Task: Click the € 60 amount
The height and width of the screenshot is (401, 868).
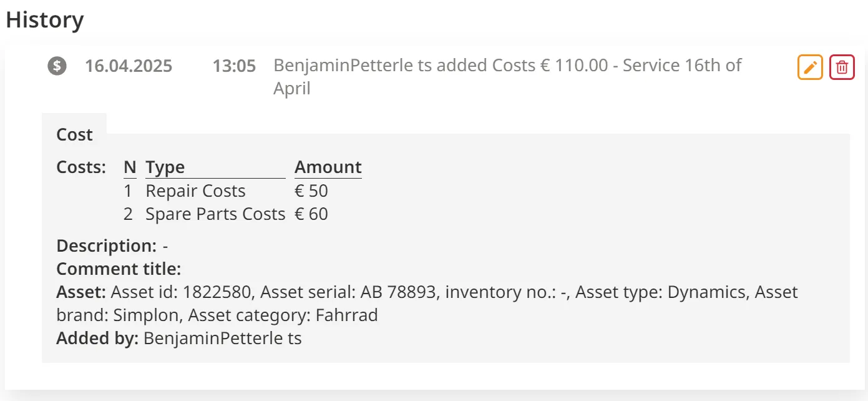Action: point(311,214)
